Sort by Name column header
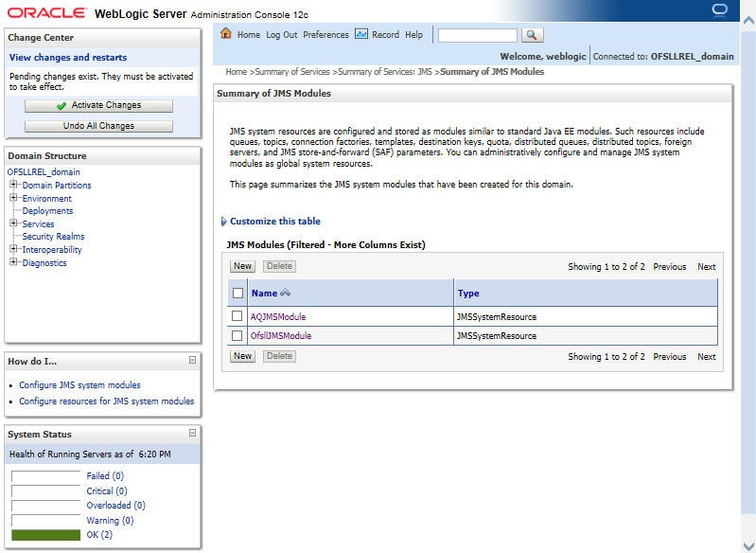 point(264,294)
